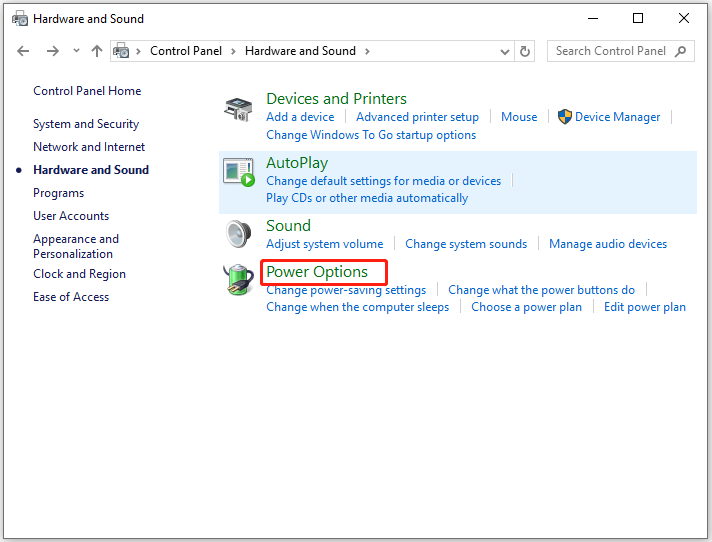Viewport: 712px width, 542px height.
Task: Open the Recent locations dropdown
Action: pyautogui.click(x=76, y=51)
